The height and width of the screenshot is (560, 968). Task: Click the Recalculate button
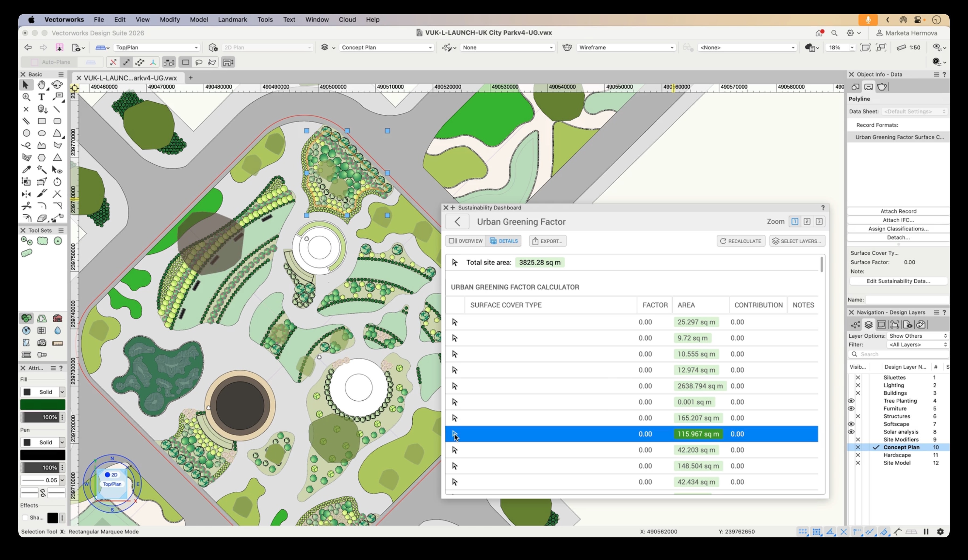click(x=741, y=241)
